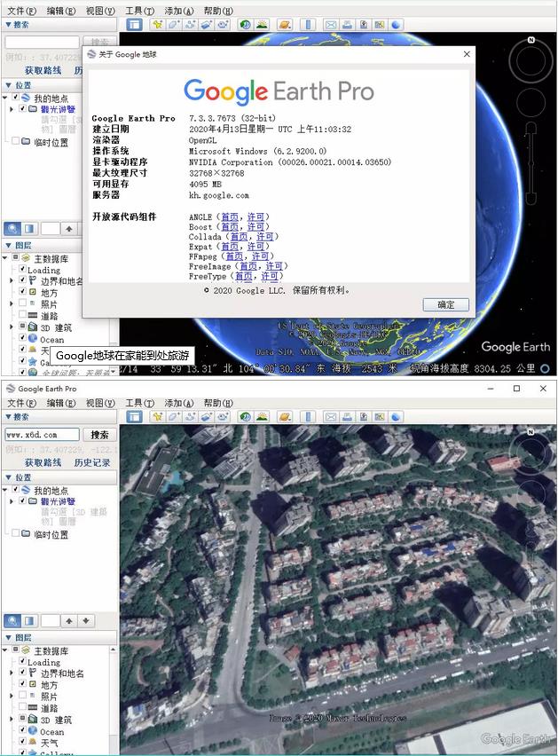Click 历史记录 link in satellite-view window
The height and width of the screenshot is (756, 558).
point(92,462)
